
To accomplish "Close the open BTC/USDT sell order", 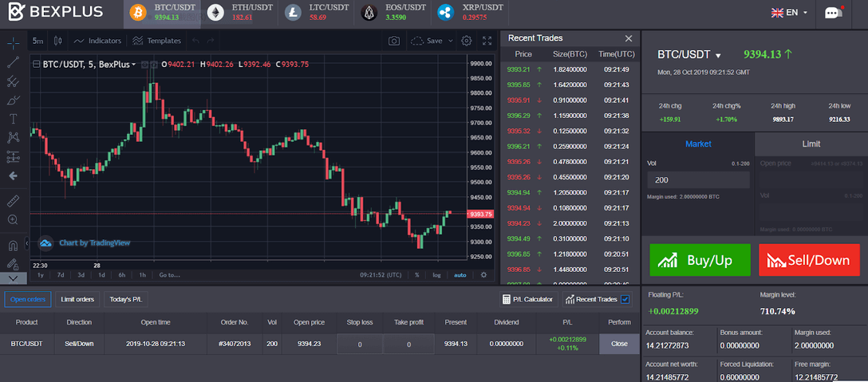I will point(619,344).
